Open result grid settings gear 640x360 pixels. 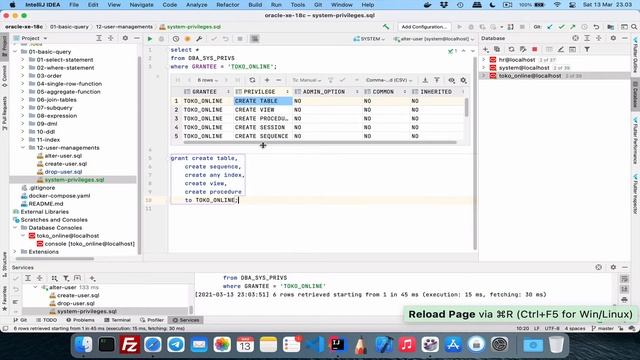pos(463,80)
